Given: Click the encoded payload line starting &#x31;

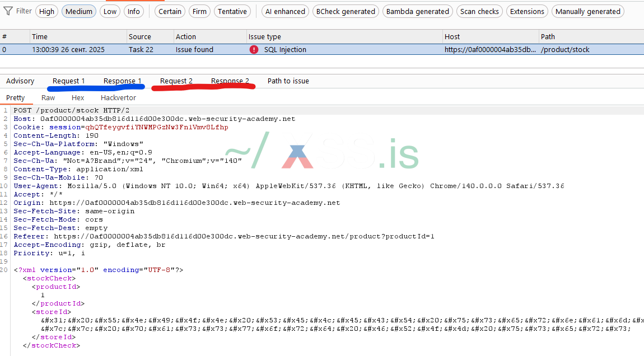Looking at the screenshot, I should pos(342,320).
